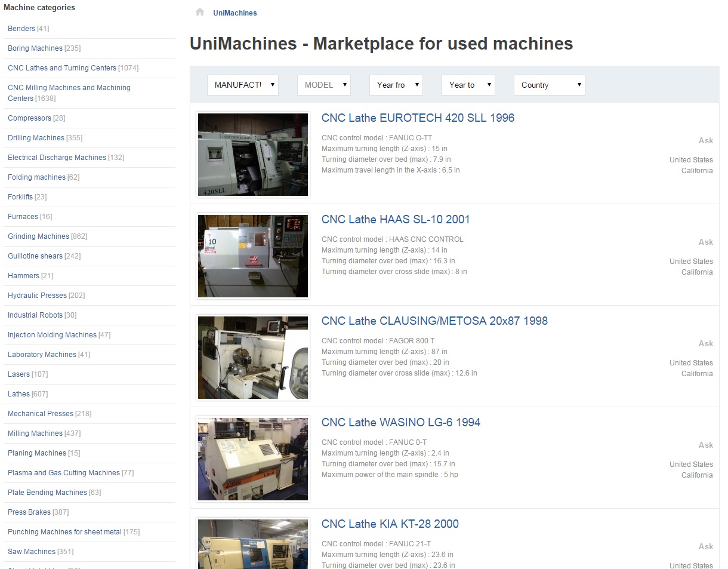Image resolution: width=728 pixels, height=569 pixels.
Task: Open the CLAUSING/METOSA 20x87 1998 listing title
Action: pyautogui.click(x=434, y=321)
